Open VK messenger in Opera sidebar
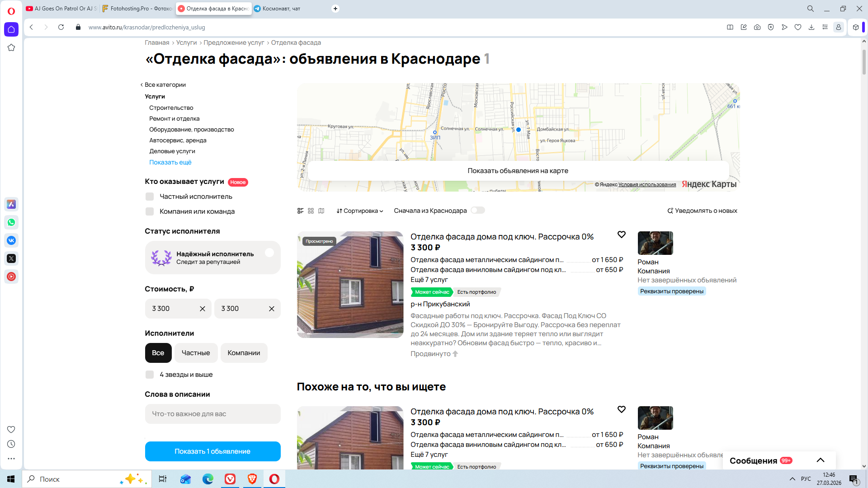This screenshot has height=488, width=868. [x=11, y=240]
